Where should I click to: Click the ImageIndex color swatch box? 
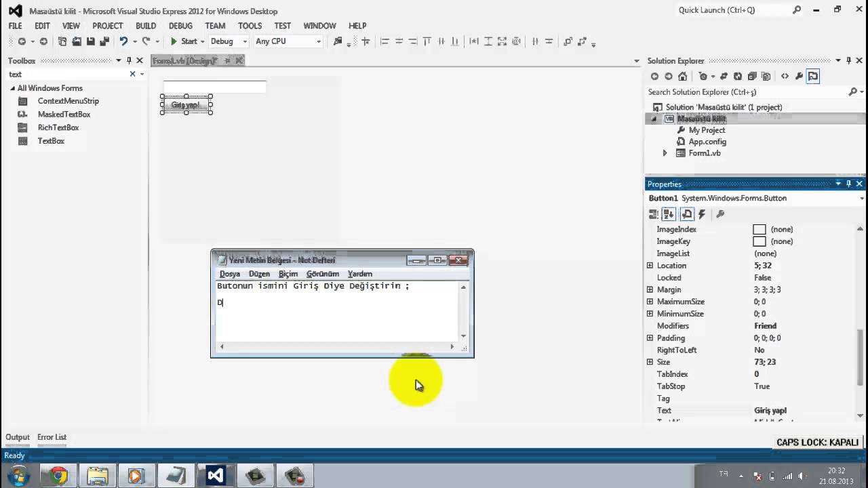point(759,229)
